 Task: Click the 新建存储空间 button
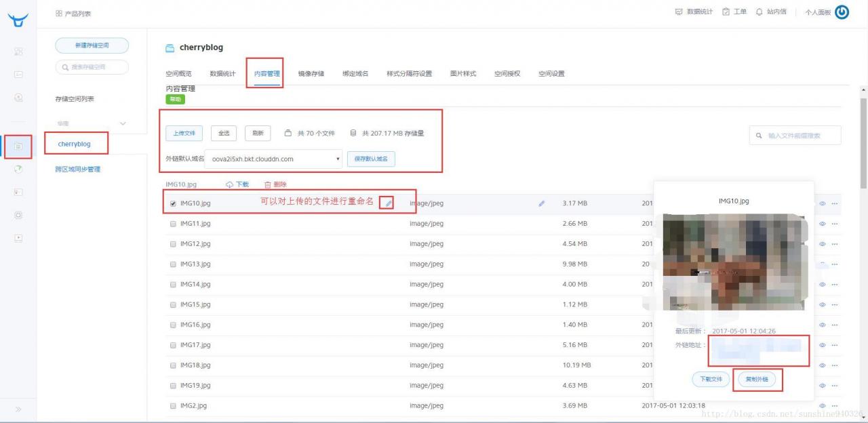coord(92,45)
